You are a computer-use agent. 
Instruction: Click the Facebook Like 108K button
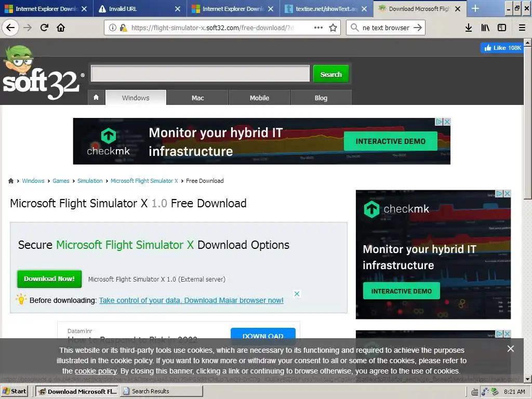click(502, 48)
